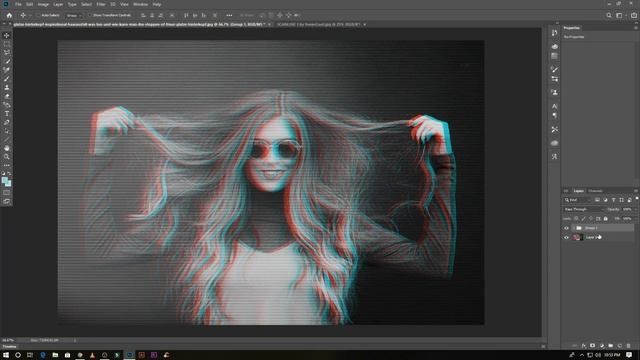640x360 pixels.
Task: Select the Clone Stamp tool
Action: [x=7, y=87]
